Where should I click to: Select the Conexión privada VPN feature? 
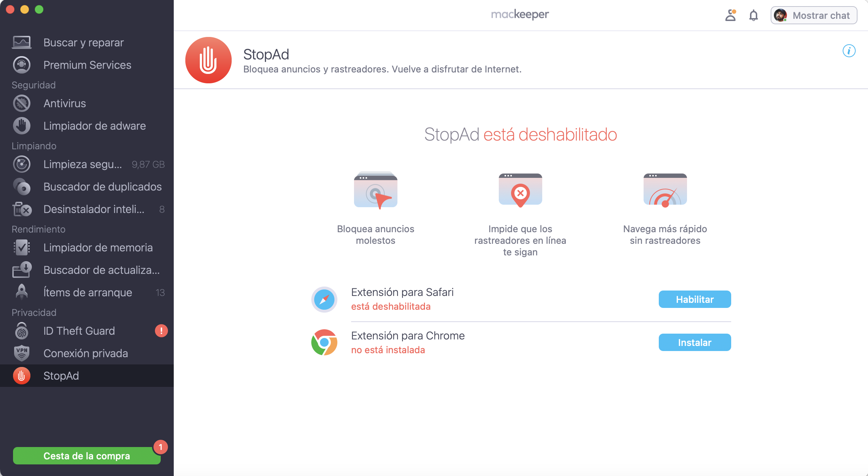pos(85,353)
